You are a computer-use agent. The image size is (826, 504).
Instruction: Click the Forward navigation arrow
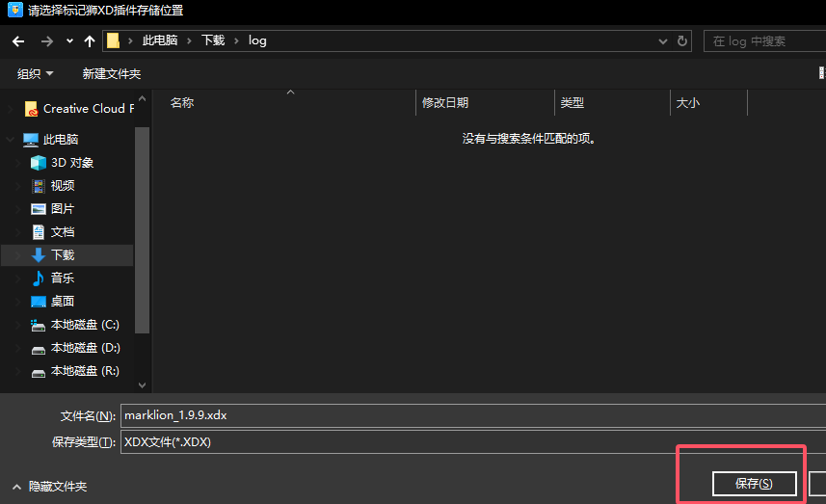click(47, 41)
